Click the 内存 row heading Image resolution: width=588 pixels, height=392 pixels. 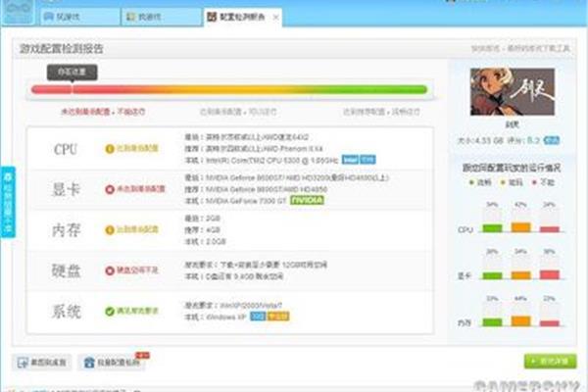[x=66, y=230]
